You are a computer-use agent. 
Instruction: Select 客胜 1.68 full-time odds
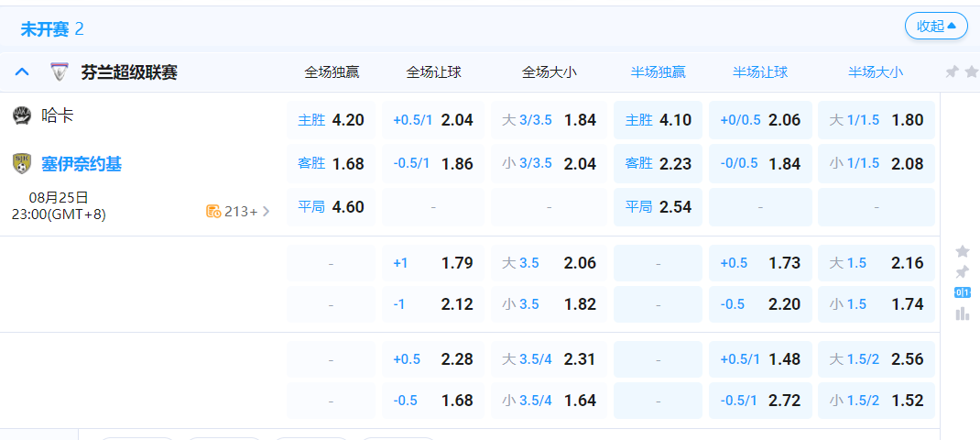pyautogui.click(x=331, y=164)
